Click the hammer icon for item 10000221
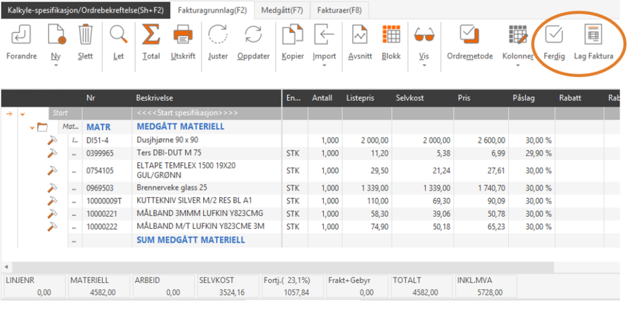This screenshot has height=313, width=644. point(52,213)
